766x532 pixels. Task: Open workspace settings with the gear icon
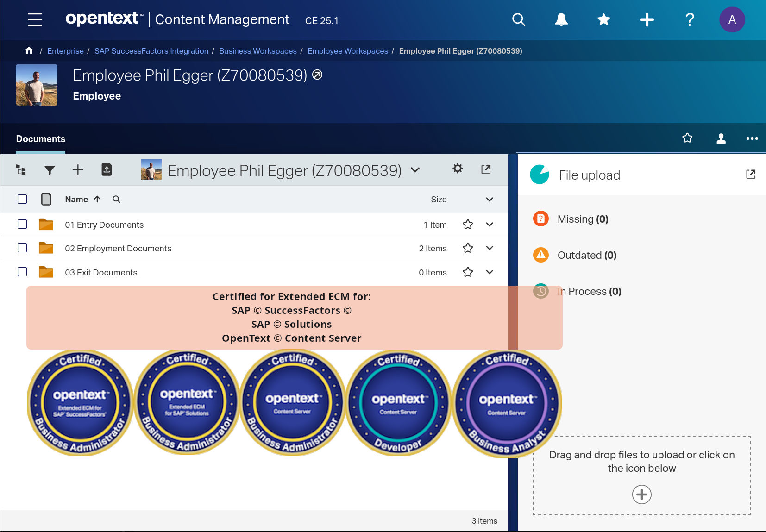458,169
